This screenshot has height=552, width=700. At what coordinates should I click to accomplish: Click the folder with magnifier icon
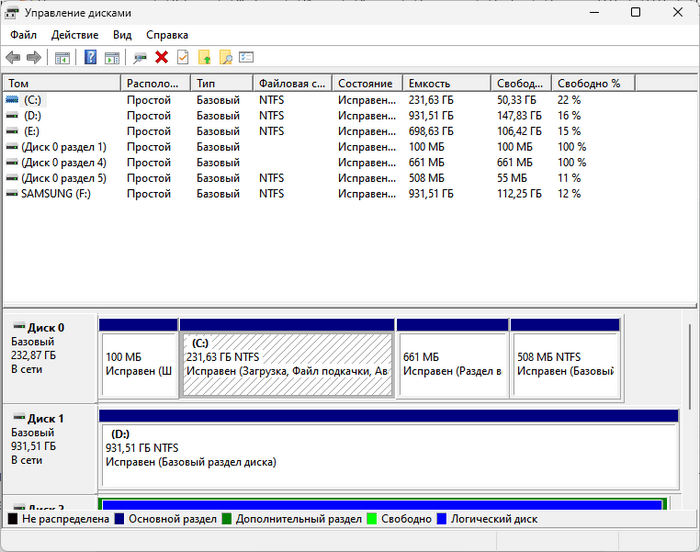[x=225, y=58]
